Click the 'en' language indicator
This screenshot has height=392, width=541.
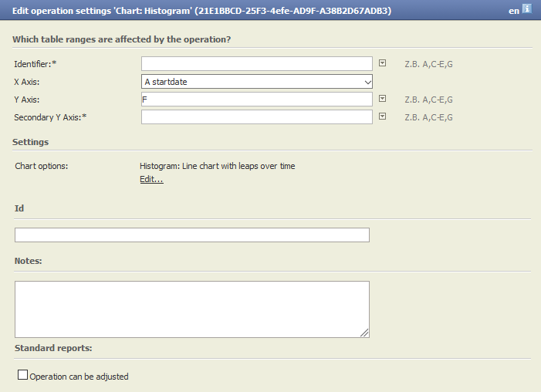pyautogui.click(x=514, y=11)
